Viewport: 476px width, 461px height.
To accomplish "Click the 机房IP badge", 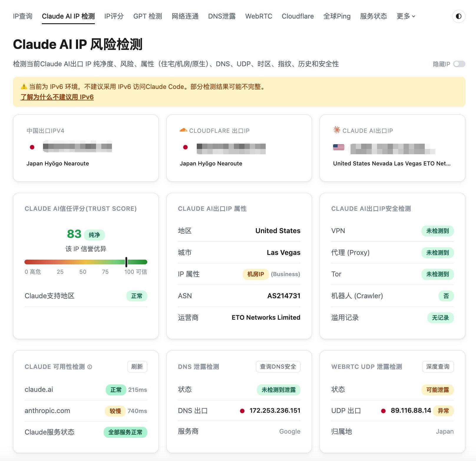I will pos(255,274).
